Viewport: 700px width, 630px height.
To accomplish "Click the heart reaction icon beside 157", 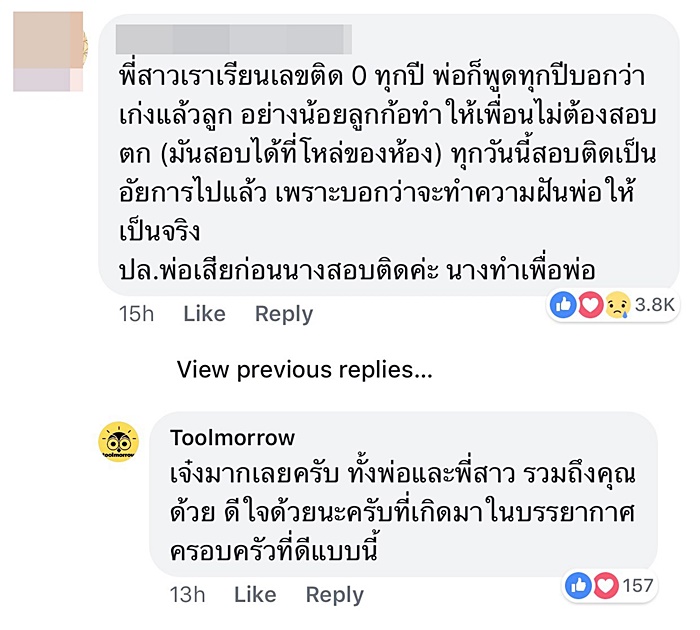I will coord(604,585).
